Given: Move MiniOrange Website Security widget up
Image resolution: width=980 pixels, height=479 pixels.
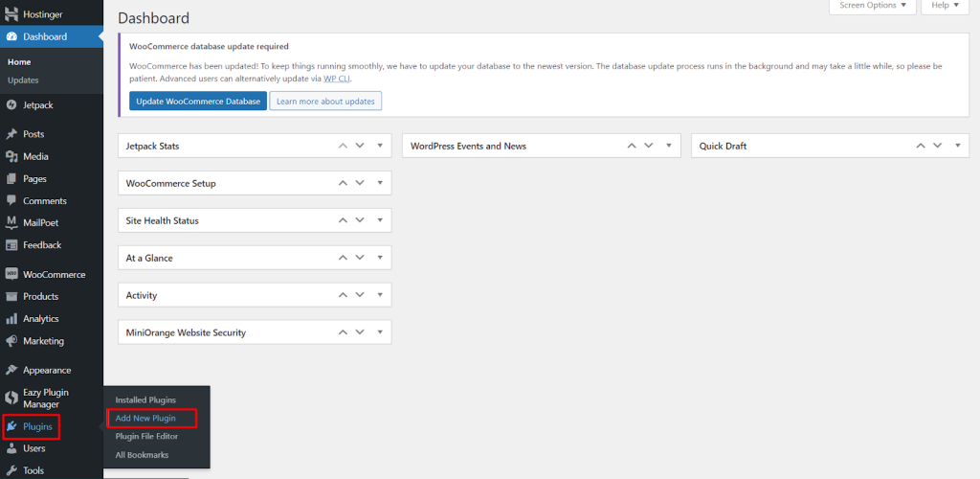Looking at the screenshot, I should pos(343,332).
